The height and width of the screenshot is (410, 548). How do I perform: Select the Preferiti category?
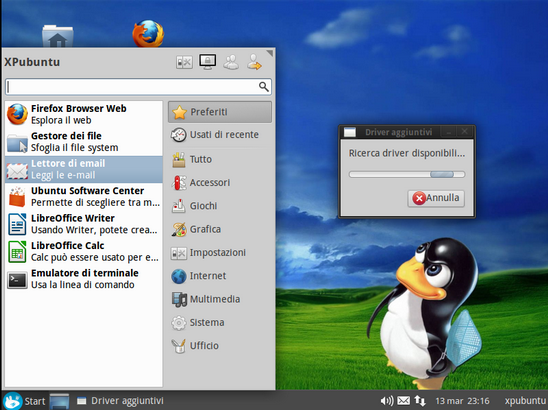click(220, 112)
